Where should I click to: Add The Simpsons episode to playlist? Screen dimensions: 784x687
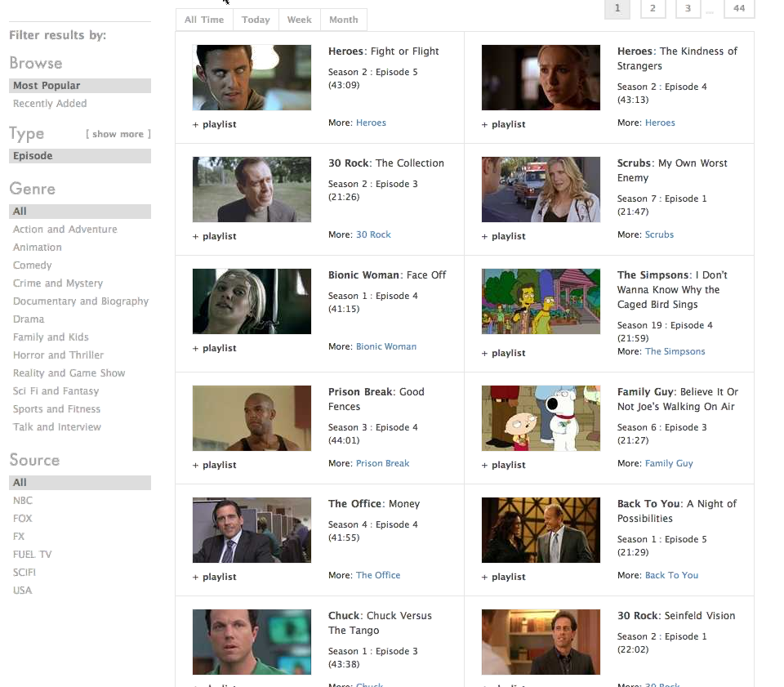click(504, 353)
